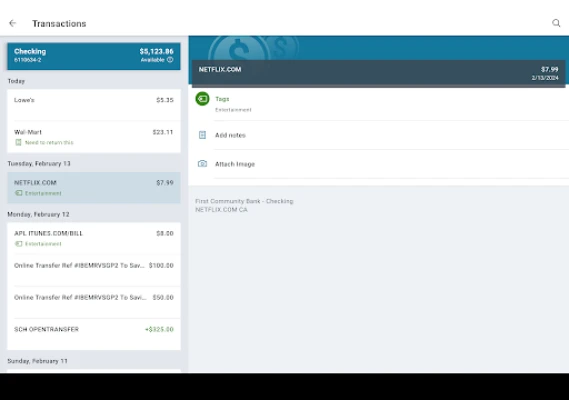The width and height of the screenshot is (569, 400).
Task: Click the Tags label to edit tags
Action: (222, 99)
